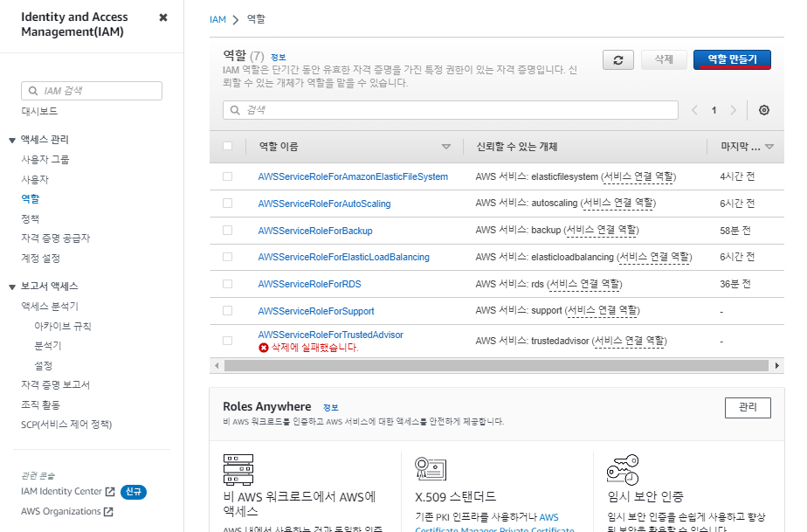Open the AWSServiceRoleForElasticLoadBalancing role link
This screenshot has width=807, height=532.
click(x=344, y=257)
